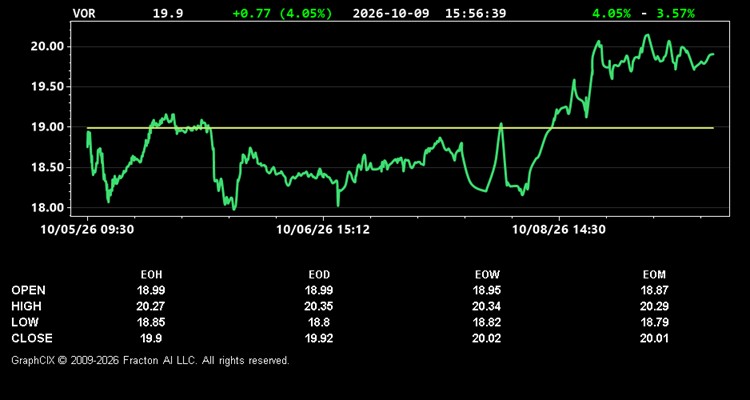Click the 10/08/26 14:30 x-axis label
This screenshot has height=400, width=750.
pos(559,230)
